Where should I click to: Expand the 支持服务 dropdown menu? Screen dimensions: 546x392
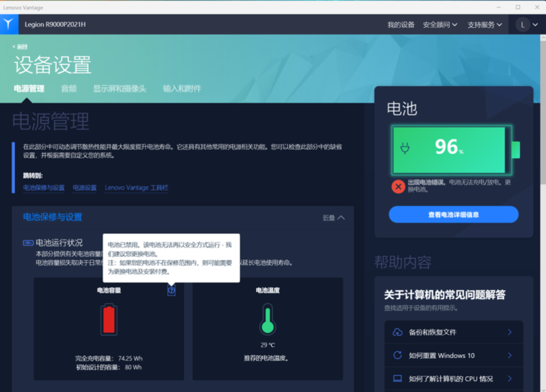click(x=484, y=25)
